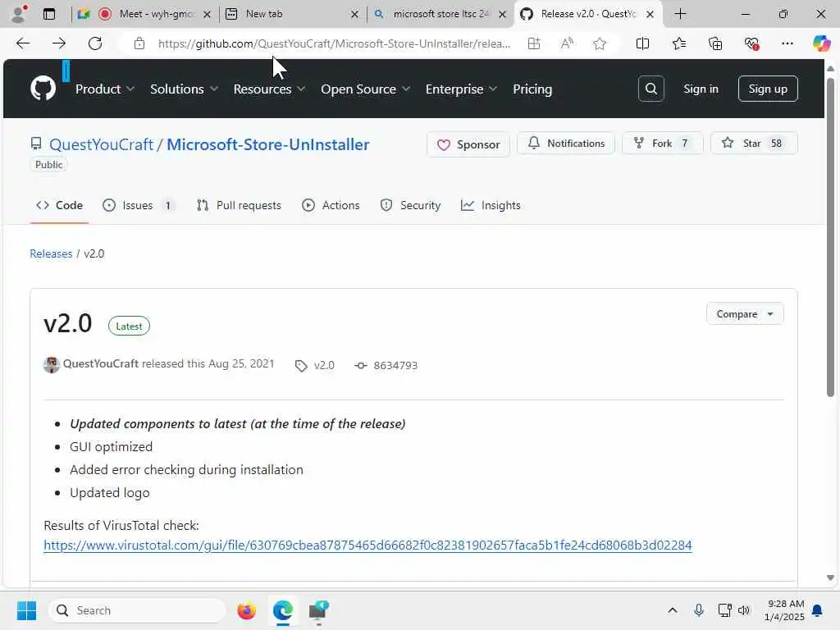
Task: Select the microphone tray icon
Action: (699, 610)
